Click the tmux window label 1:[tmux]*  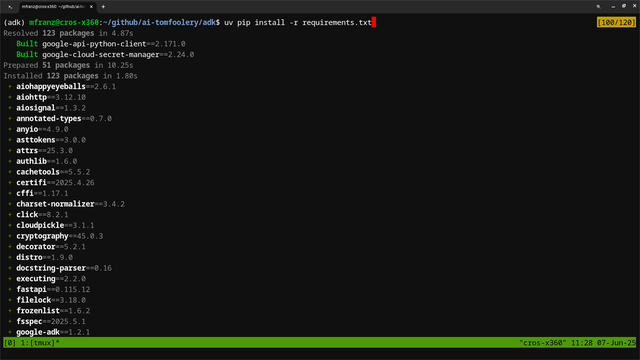click(40, 343)
